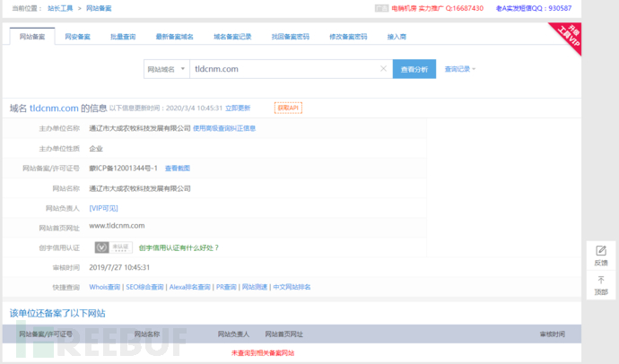Switch to the 网站备案 tab
Image resolution: width=619 pixels, height=364 pixels.
pos(32,37)
